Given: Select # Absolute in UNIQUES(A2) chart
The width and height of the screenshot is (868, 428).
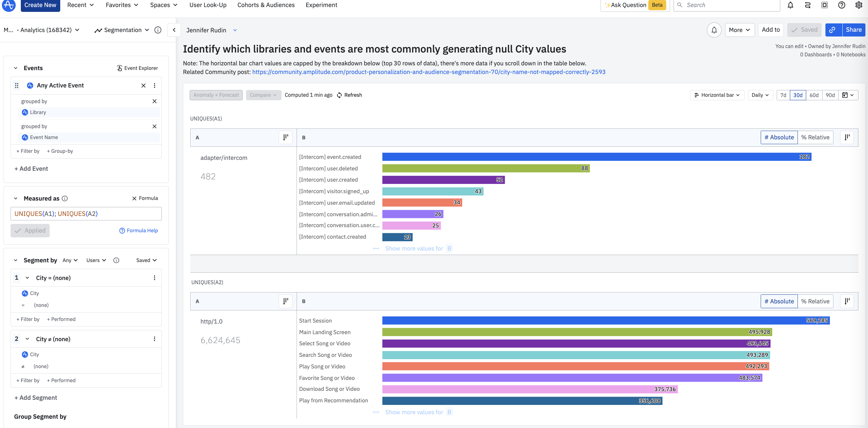Looking at the screenshot, I should (x=779, y=301).
